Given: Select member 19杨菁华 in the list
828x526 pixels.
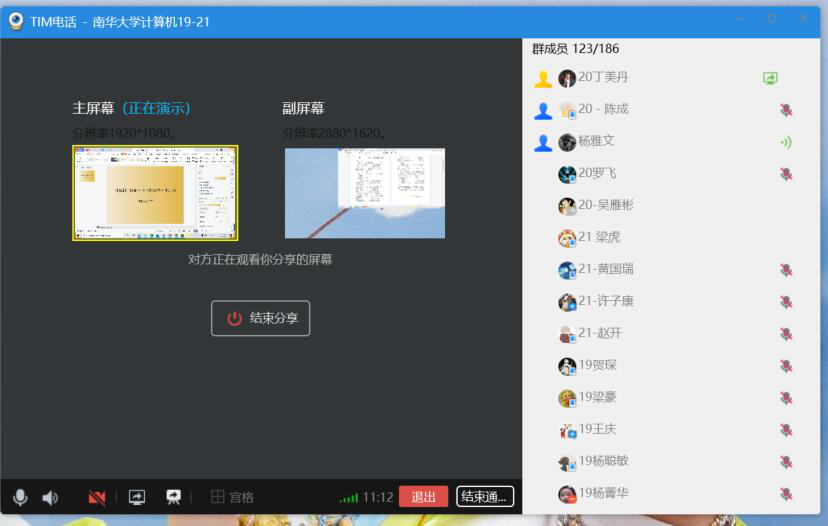Looking at the screenshot, I should pos(603,493).
